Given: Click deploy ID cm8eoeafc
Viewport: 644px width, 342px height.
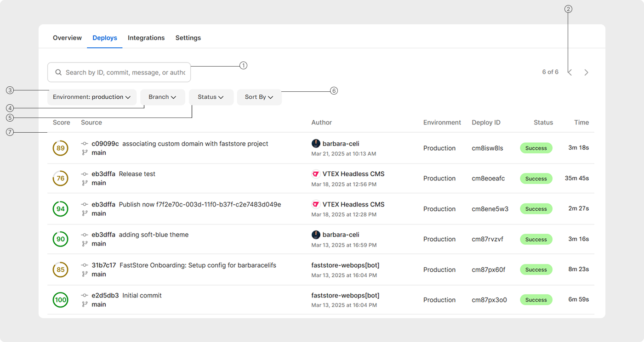Looking at the screenshot, I should (x=488, y=179).
